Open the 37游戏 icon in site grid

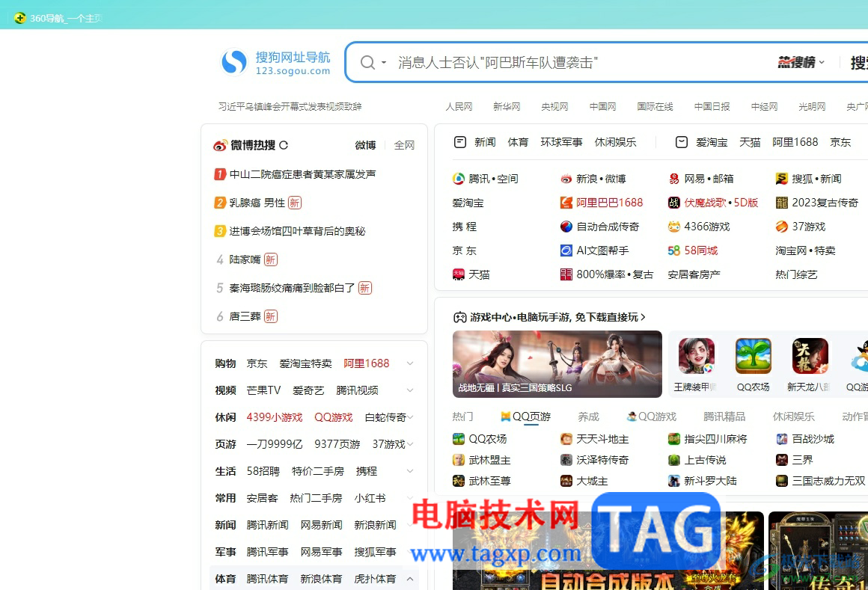pyautogui.click(x=782, y=227)
